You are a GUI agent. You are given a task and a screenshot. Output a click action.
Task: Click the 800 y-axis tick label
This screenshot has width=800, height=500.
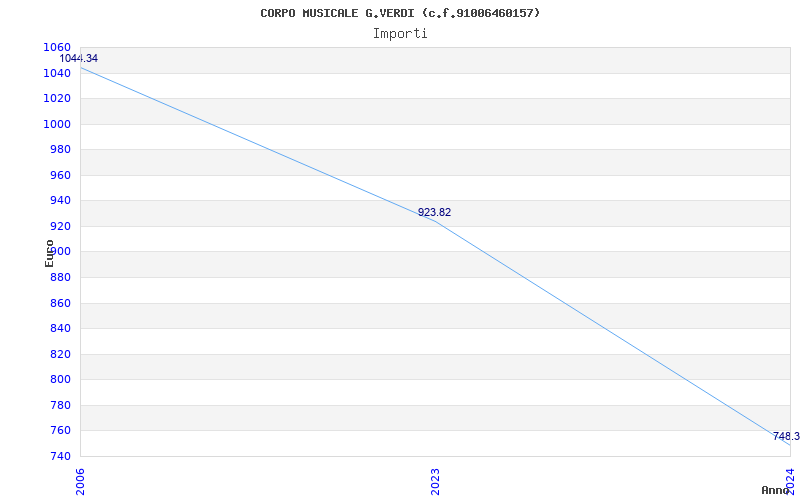tap(60, 380)
